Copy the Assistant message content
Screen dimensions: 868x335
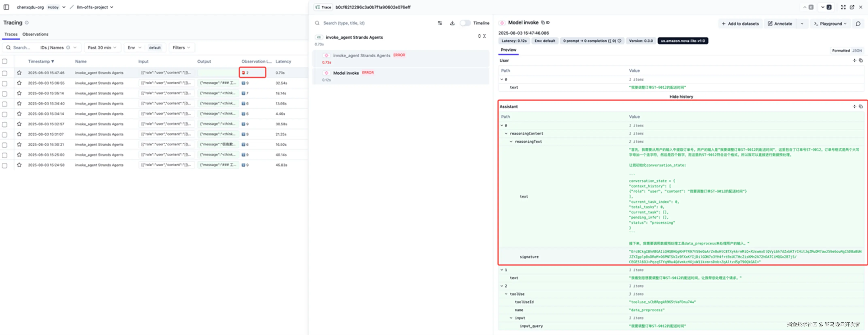(861, 107)
